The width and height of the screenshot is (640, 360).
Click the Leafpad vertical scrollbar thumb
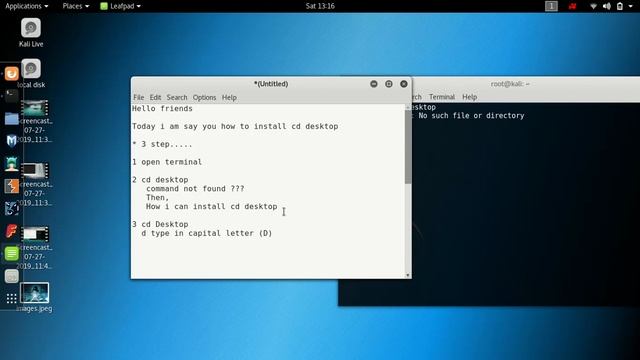pyautogui.click(x=408, y=147)
